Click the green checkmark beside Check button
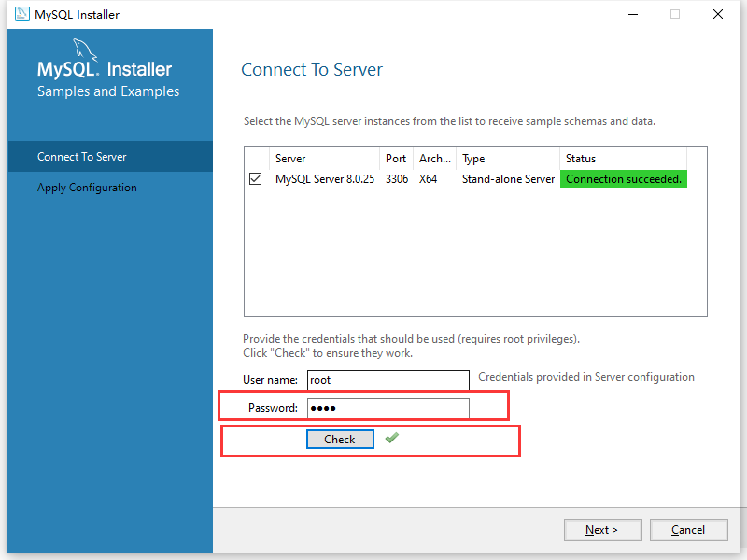747x560 pixels. tap(391, 438)
